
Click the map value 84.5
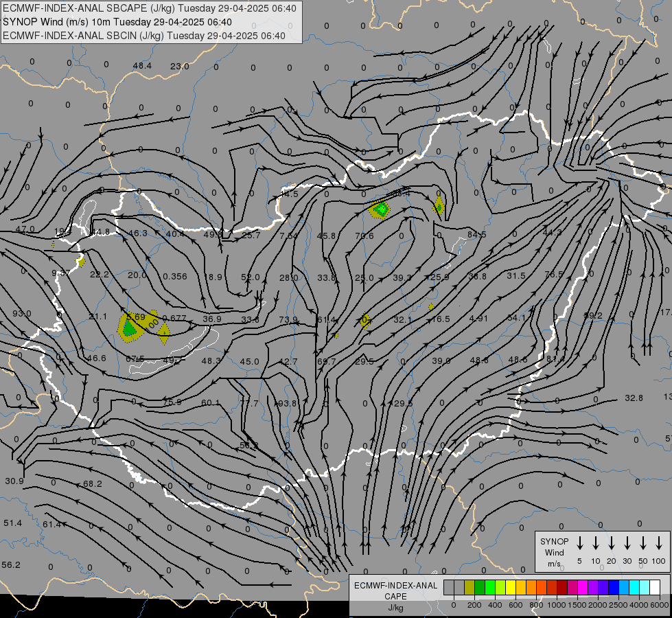pos(476,235)
